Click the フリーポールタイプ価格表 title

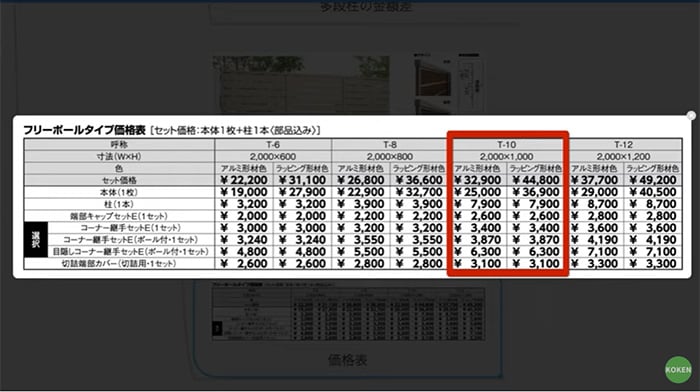point(84,130)
